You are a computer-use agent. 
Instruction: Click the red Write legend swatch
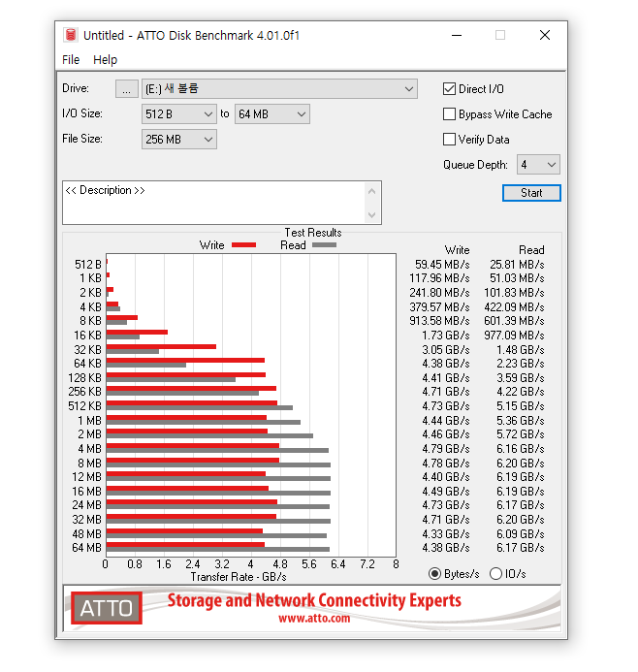(243, 245)
